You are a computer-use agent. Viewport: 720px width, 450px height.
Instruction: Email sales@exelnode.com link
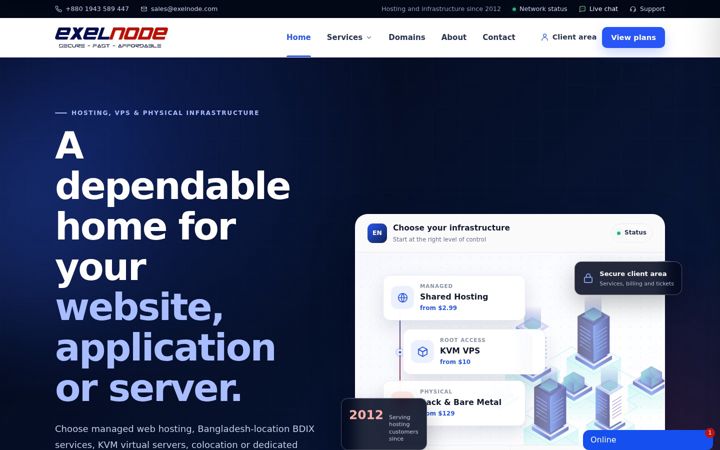click(x=179, y=9)
